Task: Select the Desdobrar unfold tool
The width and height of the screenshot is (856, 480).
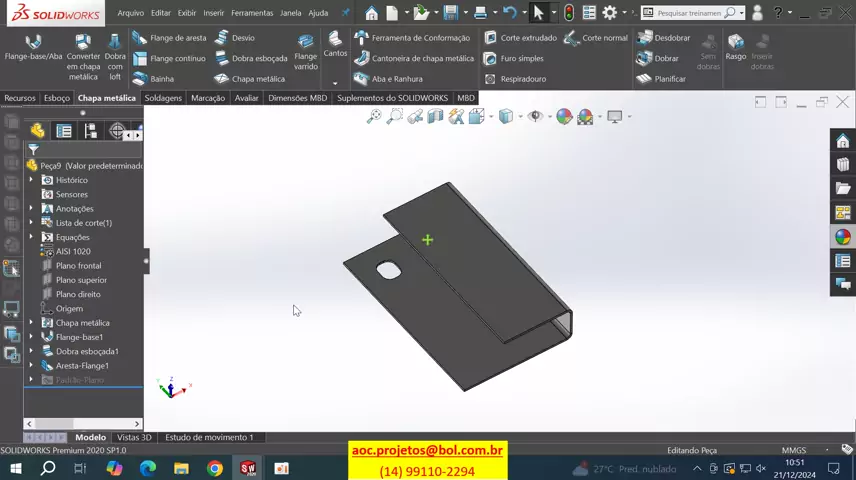Action: tap(663, 38)
